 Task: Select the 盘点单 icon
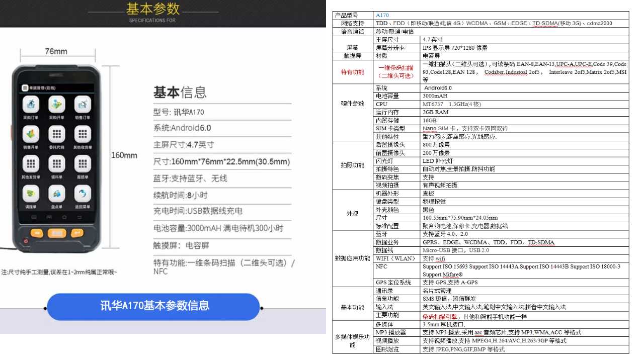(56, 194)
